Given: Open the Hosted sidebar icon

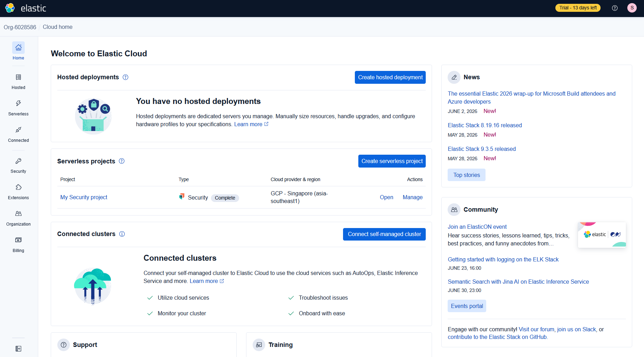Looking at the screenshot, I should tap(18, 77).
